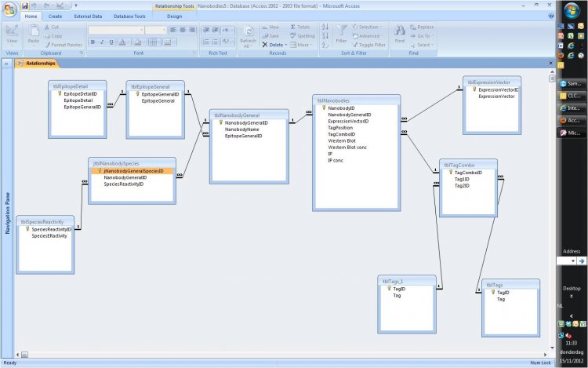
Task: Toggle Italic formatting in Font group
Action: [102, 42]
